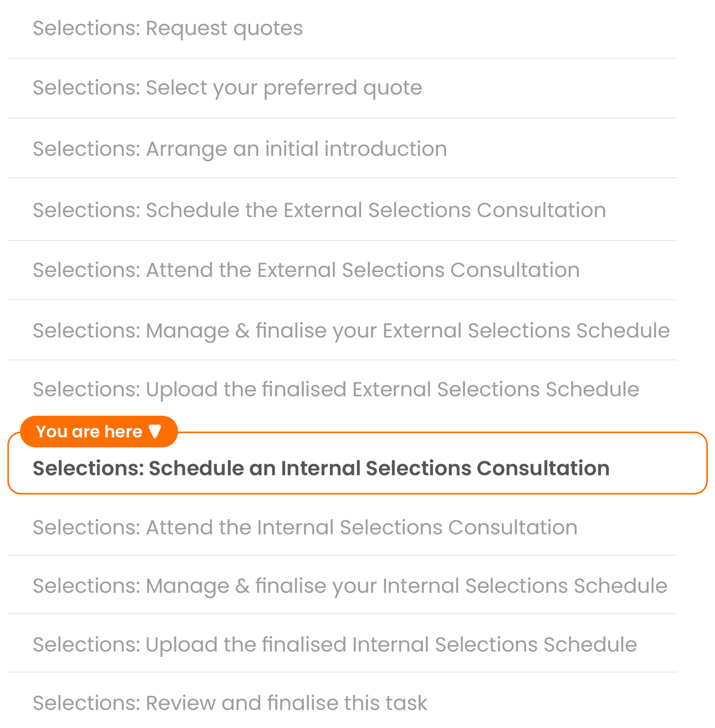Viewport: 715px width, 728px height.
Task: Open 'Review and finalise this task' step
Action: pyautogui.click(x=230, y=703)
